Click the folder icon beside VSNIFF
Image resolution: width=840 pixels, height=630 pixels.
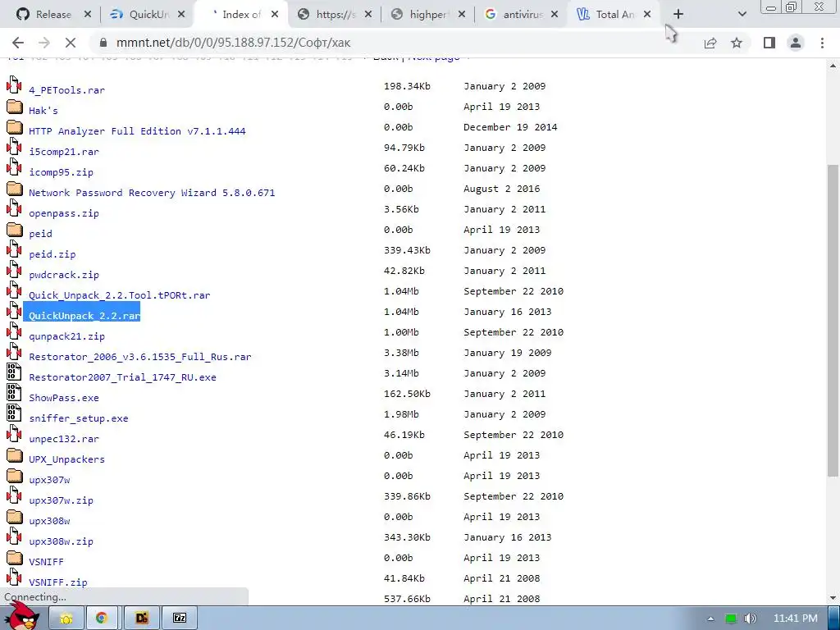pyautogui.click(x=15, y=558)
